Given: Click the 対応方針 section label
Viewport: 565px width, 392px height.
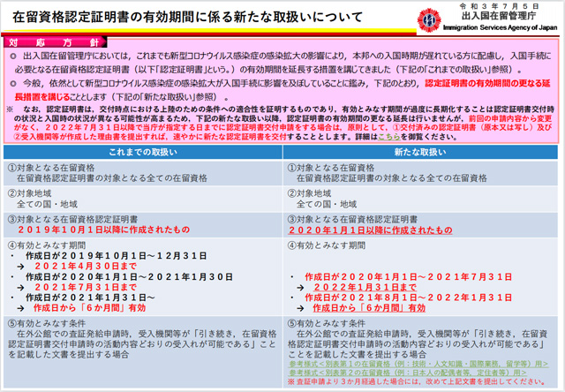Looking at the screenshot, I should coord(55,42).
